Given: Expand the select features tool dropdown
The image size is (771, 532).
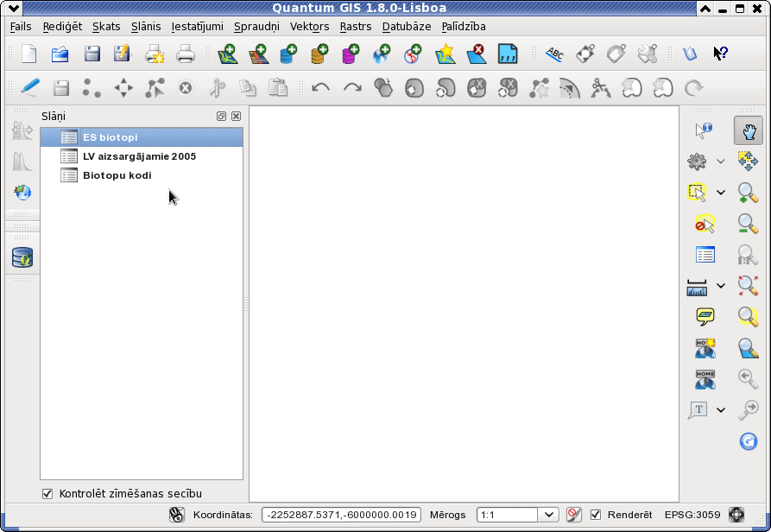Looking at the screenshot, I should coord(721,193).
